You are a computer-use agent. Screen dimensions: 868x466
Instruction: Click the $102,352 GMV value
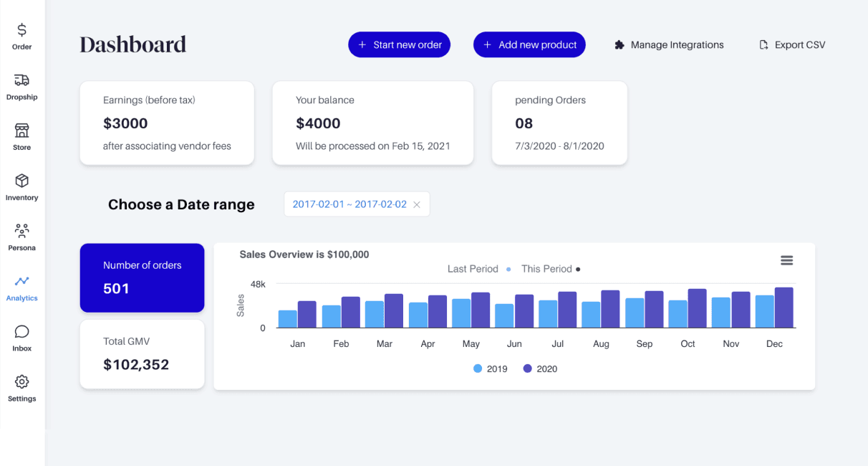coord(136,364)
